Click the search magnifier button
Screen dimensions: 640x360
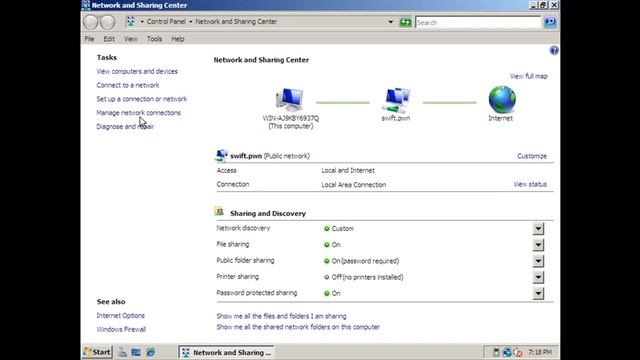coord(550,22)
